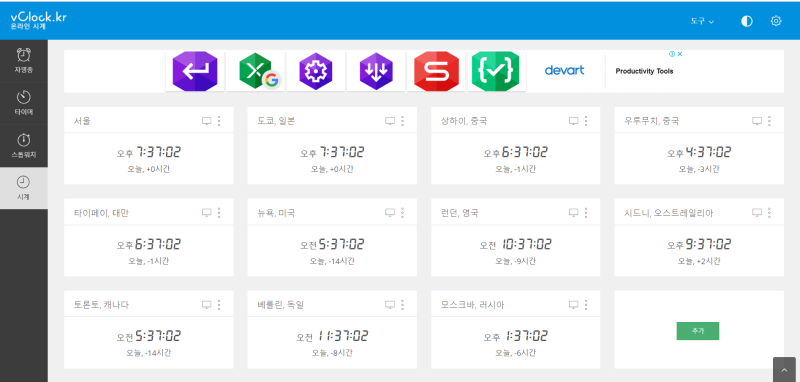This screenshot has height=382, width=800.
Task: Open 도쿄, 일본 card options menu
Action: pyautogui.click(x=402, y=121)
